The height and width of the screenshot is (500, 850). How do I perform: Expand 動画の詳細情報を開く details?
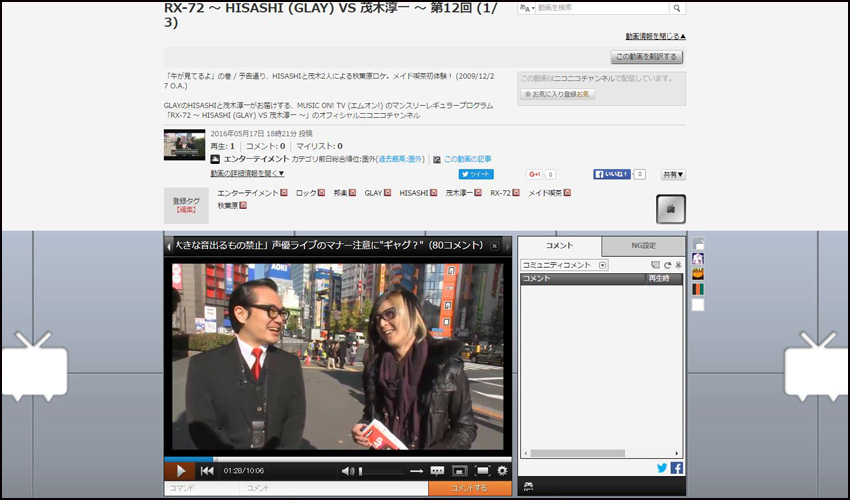pos(247,174)
